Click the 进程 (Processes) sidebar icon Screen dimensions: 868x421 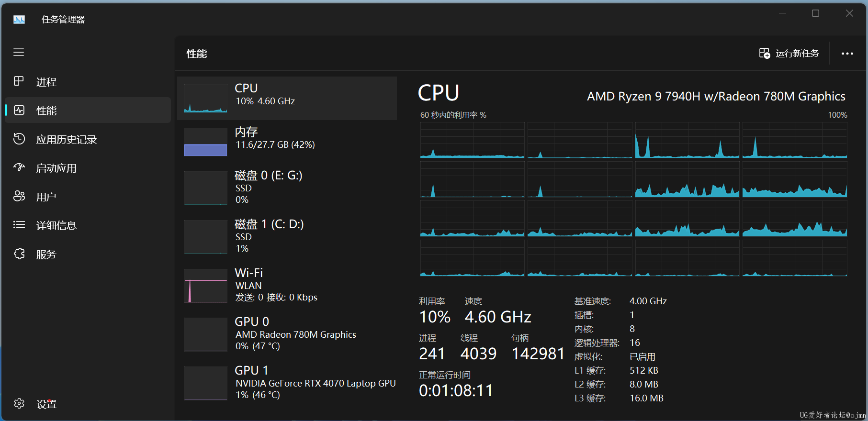(19, 81)
